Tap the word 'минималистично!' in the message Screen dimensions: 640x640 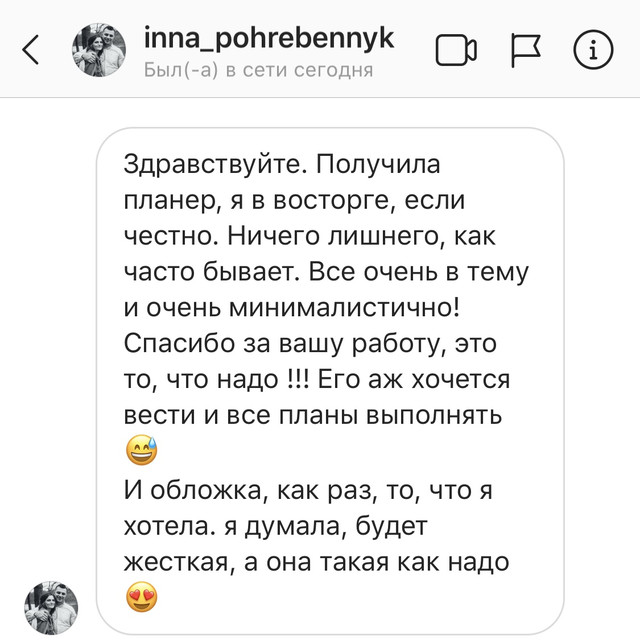point(344,308)
